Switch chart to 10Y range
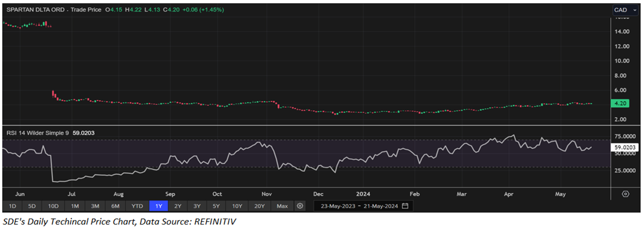This screenshot has width=644, height=230. point(237,206)
